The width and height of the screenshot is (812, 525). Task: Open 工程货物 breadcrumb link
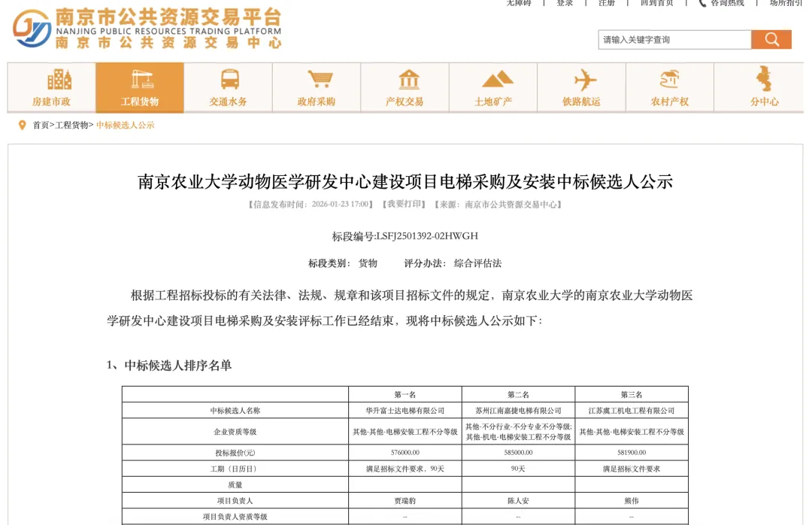click(71, 125)
